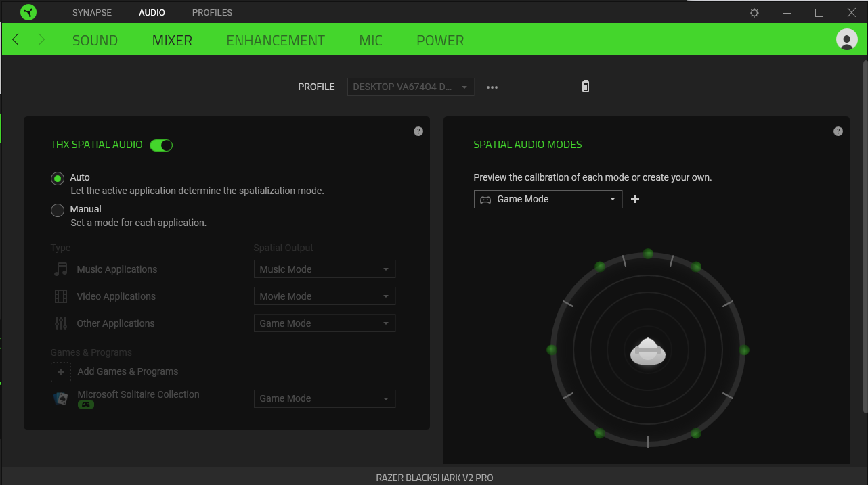The height and width of the screenshot is (485, 868).
Task: Select the rear-left speaker dot
Action: point(600,433)
